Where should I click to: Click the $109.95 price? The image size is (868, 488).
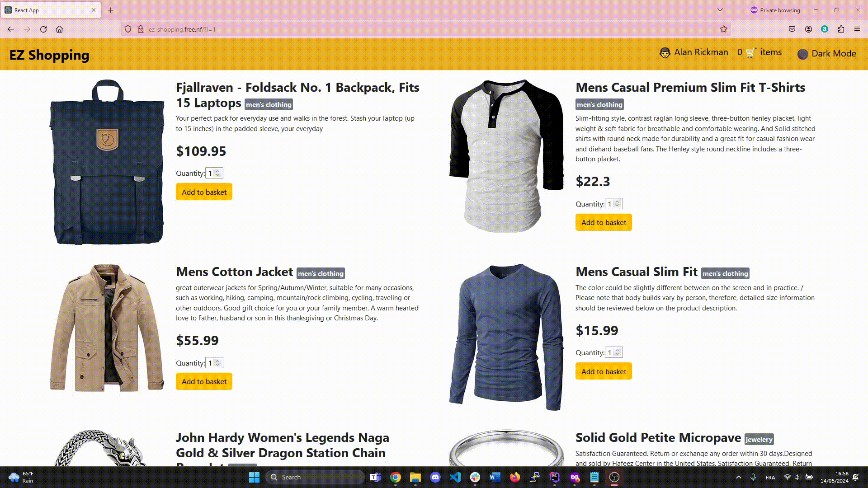pos(201,151)
